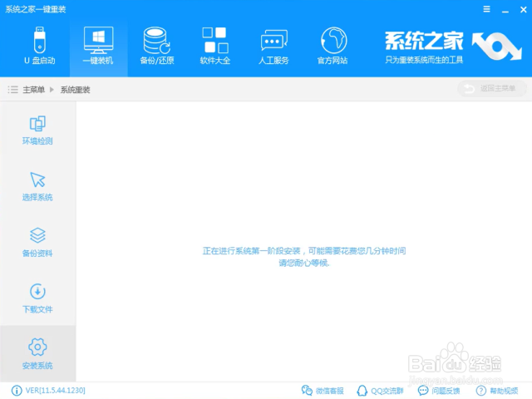
Task: Select the 环境检测 environment check step
Action: pos(37,131)
